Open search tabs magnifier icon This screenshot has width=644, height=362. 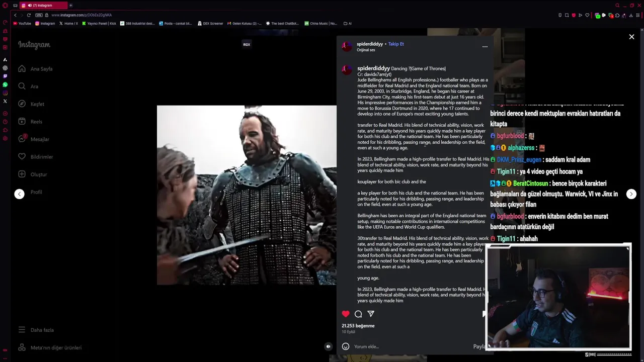[617, 6]
